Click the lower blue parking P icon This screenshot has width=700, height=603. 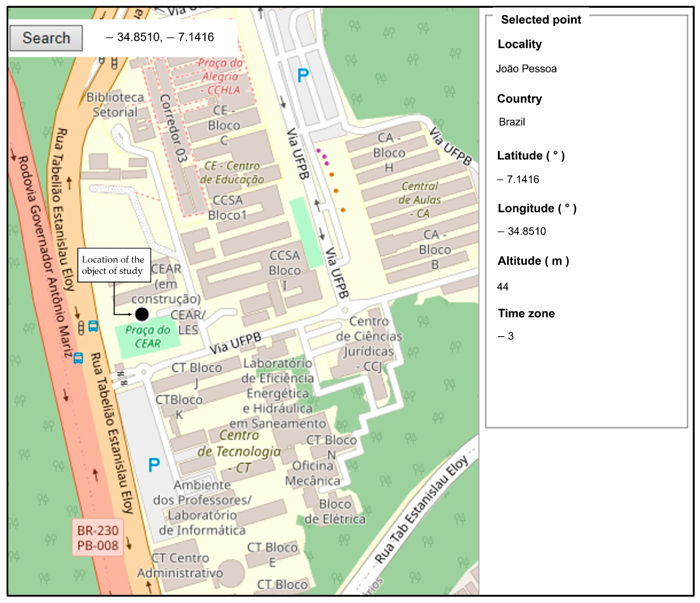coord(154,465)
